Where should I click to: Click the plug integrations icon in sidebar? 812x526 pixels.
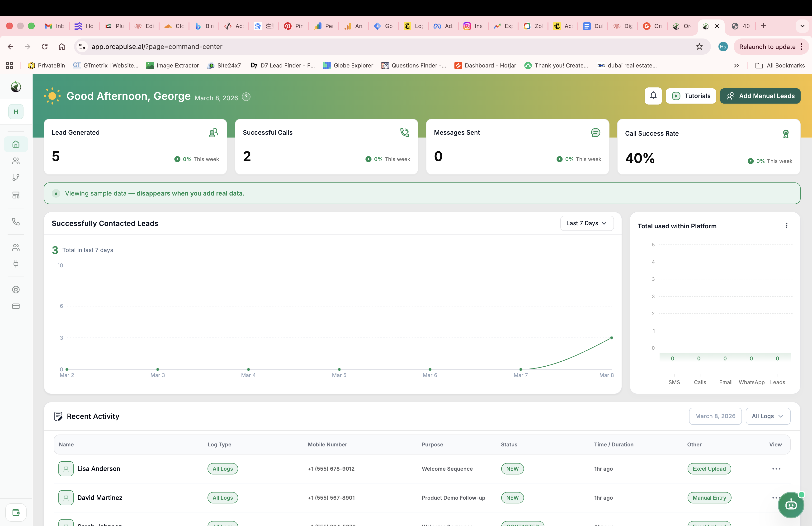click(16, 264)
